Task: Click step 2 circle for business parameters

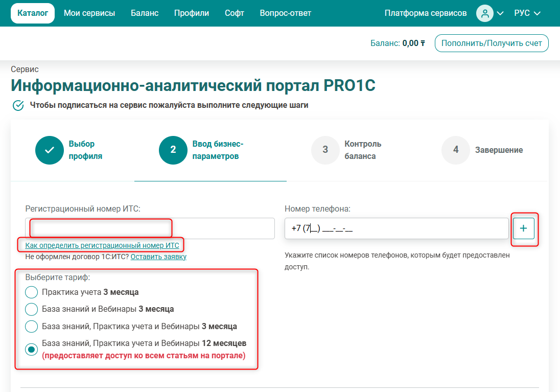Action: point(173,150)
